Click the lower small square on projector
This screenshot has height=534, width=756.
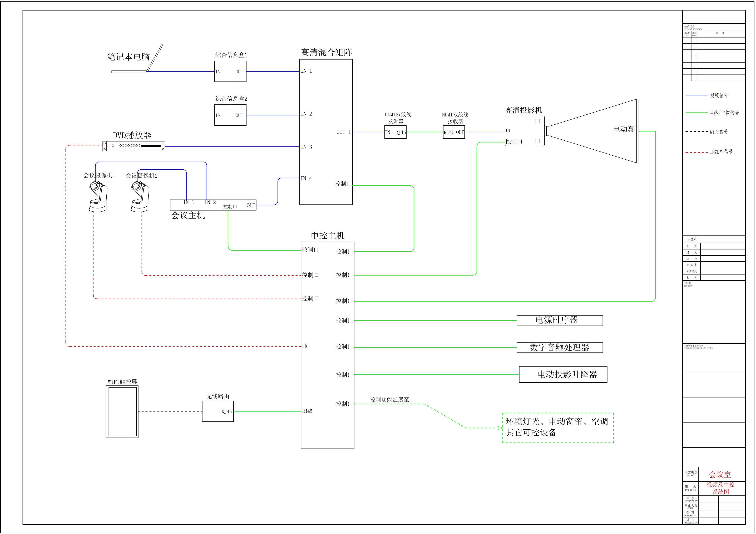coord(537,141)
